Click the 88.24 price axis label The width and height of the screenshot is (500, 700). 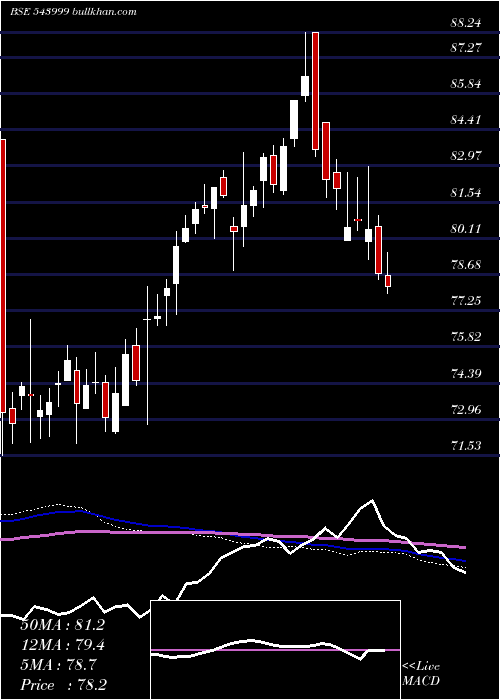466,23
